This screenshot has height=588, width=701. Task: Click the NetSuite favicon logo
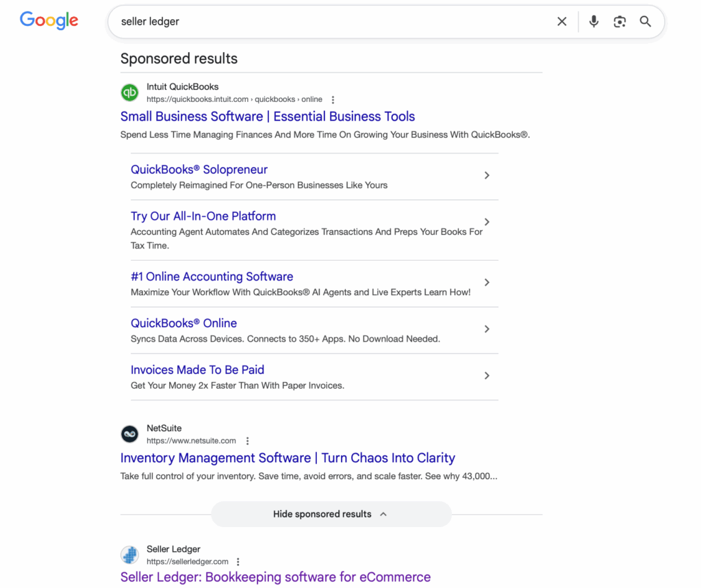pos(129,434)
